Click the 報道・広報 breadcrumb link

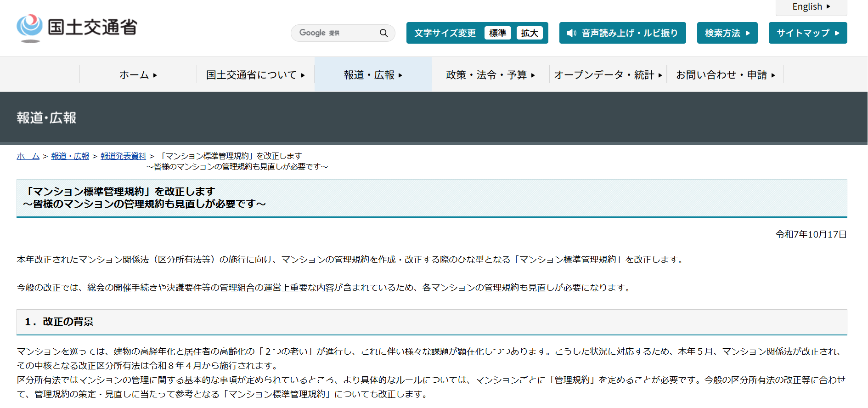coord(70,156)
